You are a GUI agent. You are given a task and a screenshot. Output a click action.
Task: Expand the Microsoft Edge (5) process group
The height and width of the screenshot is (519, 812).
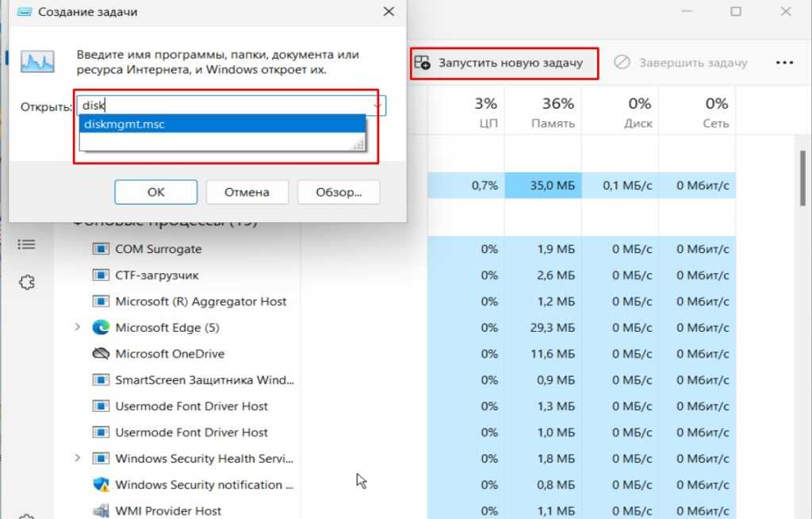pos(78,327)
